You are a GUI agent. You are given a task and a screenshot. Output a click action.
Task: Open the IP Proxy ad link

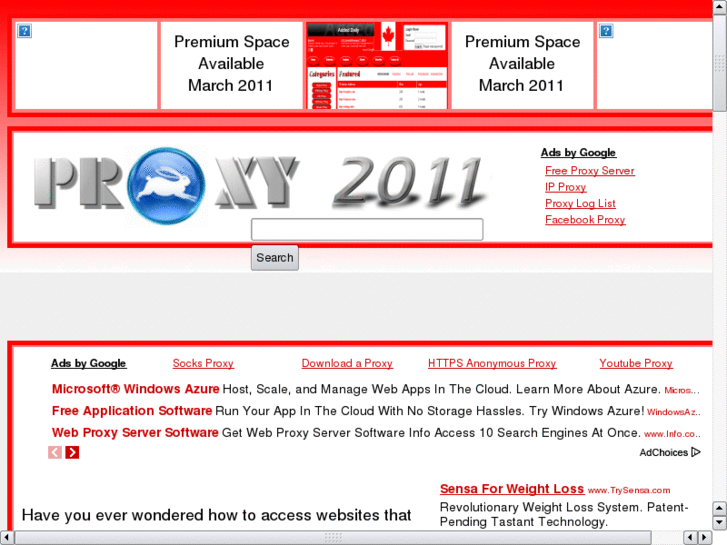[x=566, y=187]
